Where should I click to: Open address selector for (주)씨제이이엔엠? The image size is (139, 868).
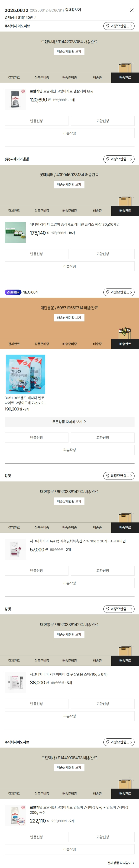point(119,159)
